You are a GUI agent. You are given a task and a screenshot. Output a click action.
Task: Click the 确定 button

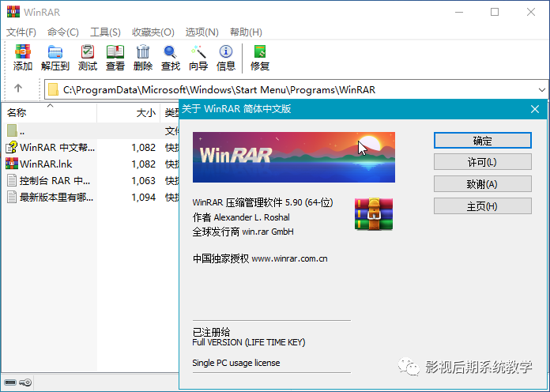click(x=483, y=141)
